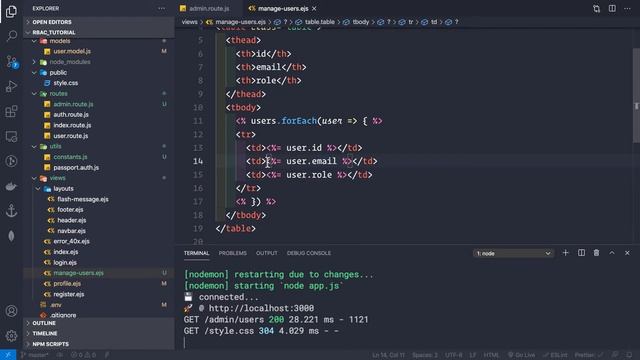The height and width of the screenshot is (360, 640).
Task: Open Run and Debug view
Action: [11, 86]
